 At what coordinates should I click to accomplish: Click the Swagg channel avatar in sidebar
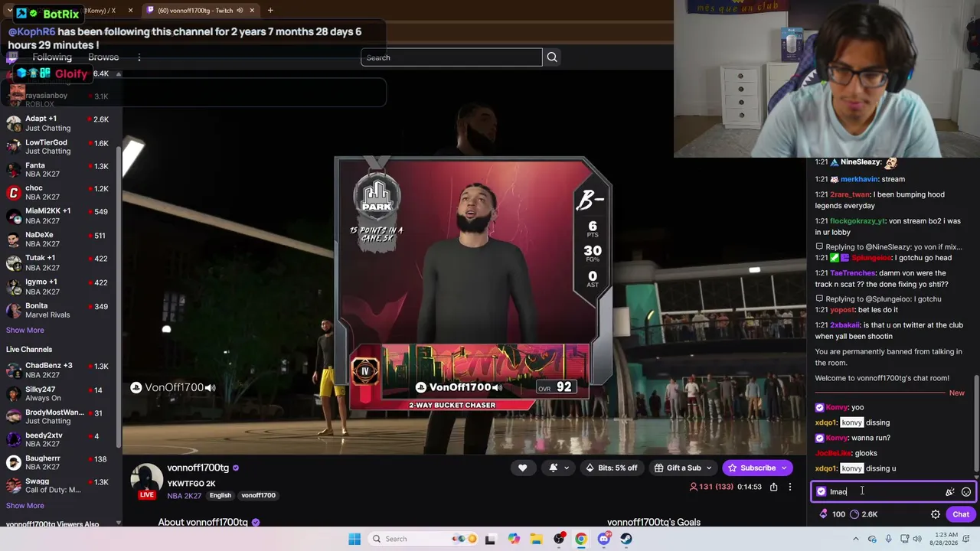tap(14, 486)
